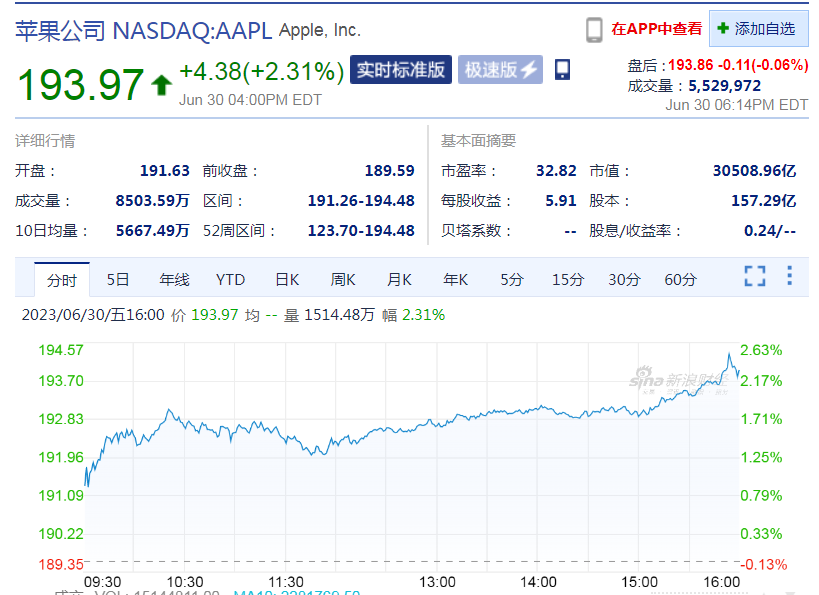Click the 10日均量 value 5667.49万

coord(153,231)
